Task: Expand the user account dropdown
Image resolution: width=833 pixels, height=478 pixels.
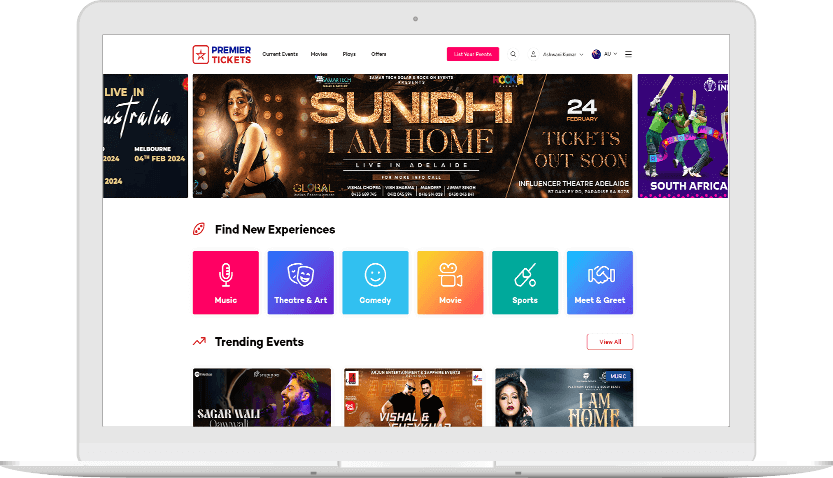Action: tap(557, 54)
